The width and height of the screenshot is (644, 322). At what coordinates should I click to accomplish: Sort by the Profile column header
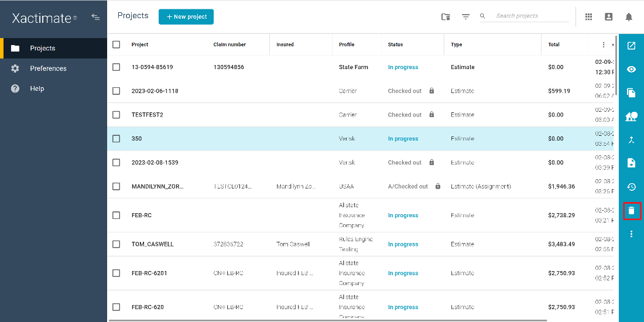[x=347, y=44]
